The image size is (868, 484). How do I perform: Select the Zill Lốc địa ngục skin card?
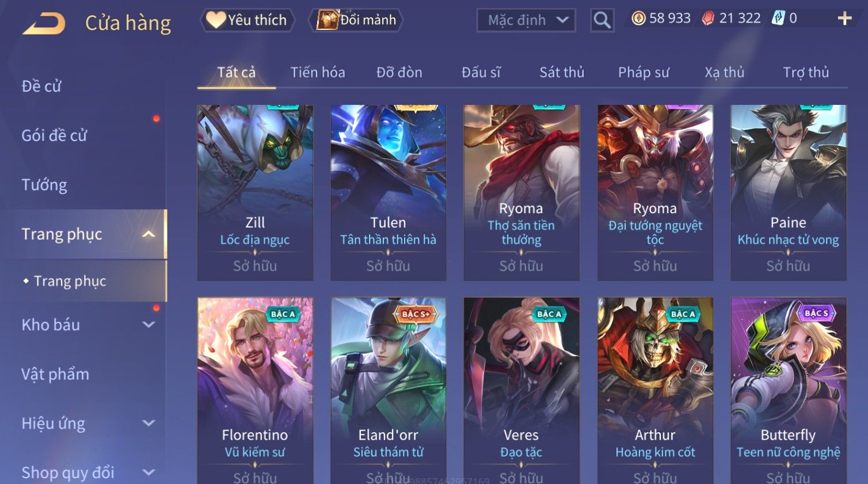pyautogui.click(x=255, y=192)
